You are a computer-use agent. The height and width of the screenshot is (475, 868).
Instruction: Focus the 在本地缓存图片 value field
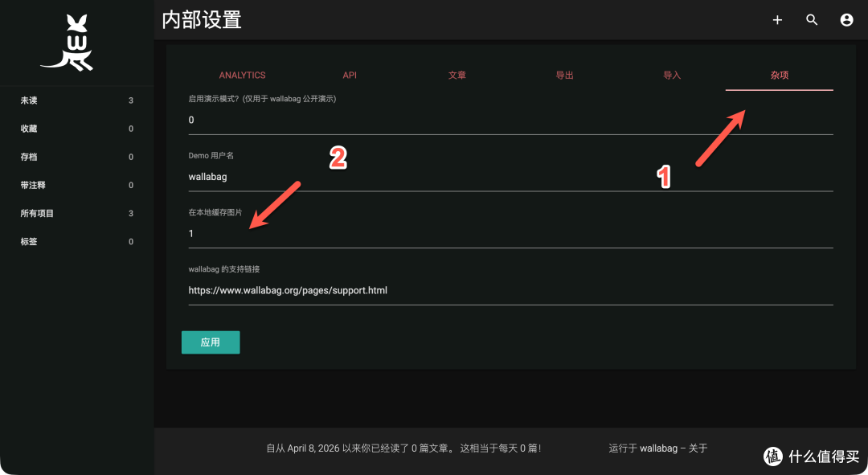pyautogui.click(x=510, y=234)
